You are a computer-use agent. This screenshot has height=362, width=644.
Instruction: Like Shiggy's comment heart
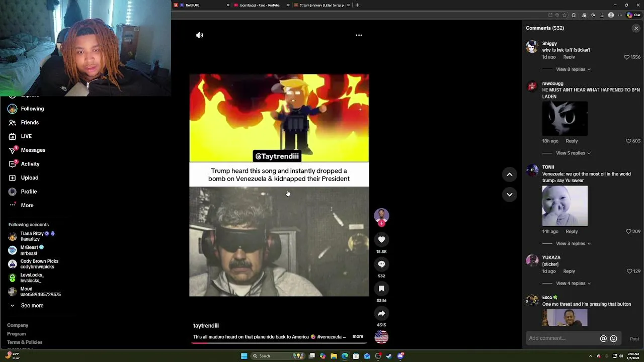(x=627, y=57)
